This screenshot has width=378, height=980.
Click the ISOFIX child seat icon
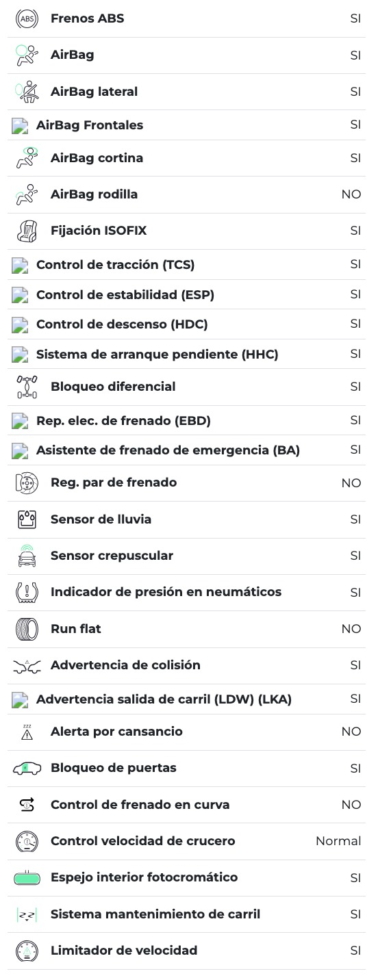pos(27,231)
